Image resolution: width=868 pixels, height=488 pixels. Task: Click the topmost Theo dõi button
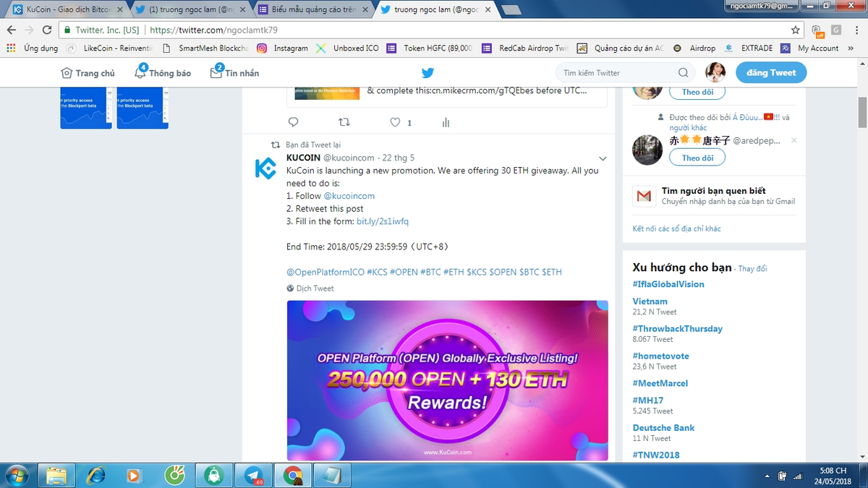tap(697, 92)
